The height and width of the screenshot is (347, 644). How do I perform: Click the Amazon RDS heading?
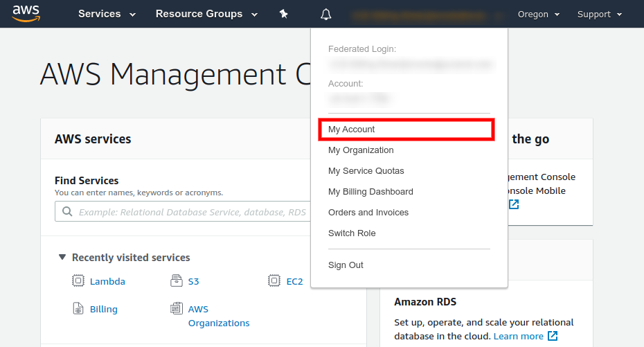pyautogui.click(x=425, y=302)
